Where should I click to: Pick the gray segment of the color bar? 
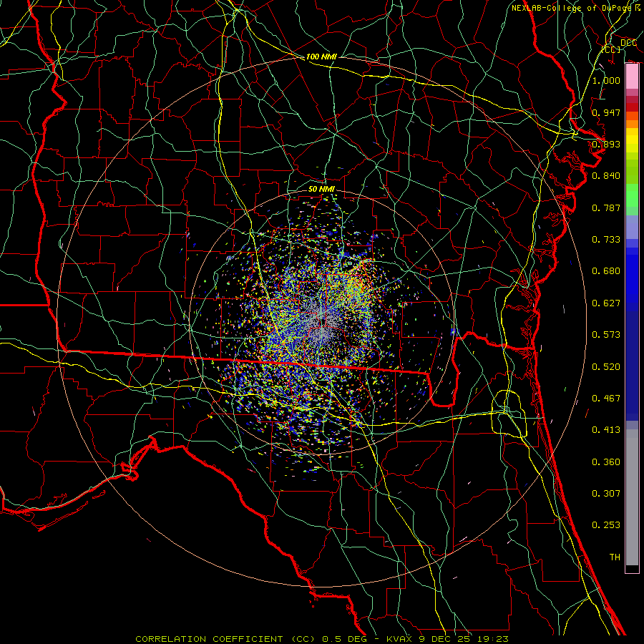click(x=632, y=497)
